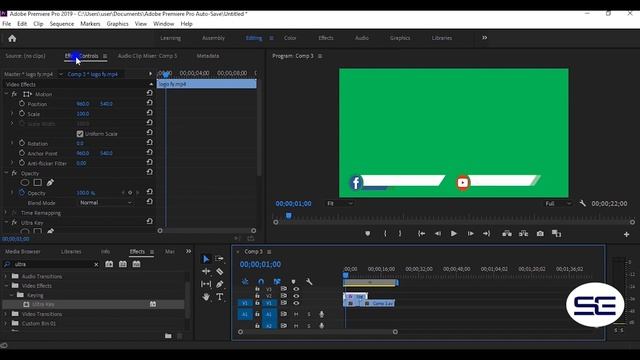Open the Fit zoom level dropdown

click(x=339, y=203)
